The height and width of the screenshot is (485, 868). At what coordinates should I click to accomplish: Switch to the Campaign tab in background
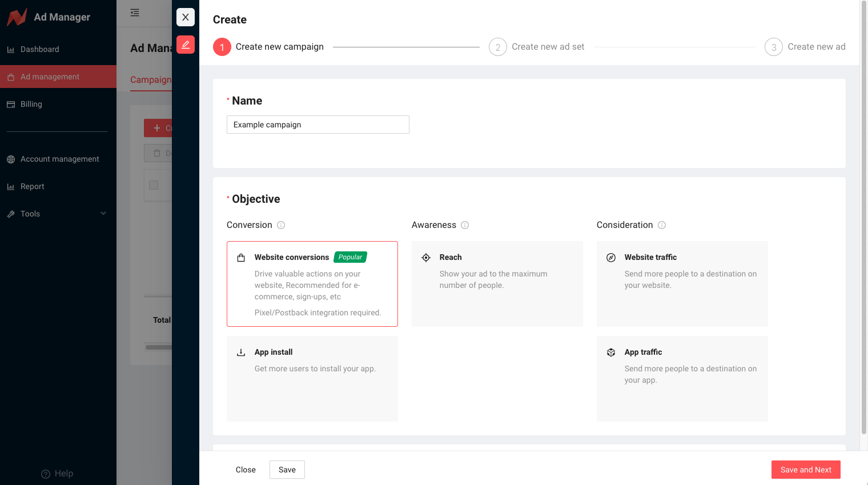point(151,79)
